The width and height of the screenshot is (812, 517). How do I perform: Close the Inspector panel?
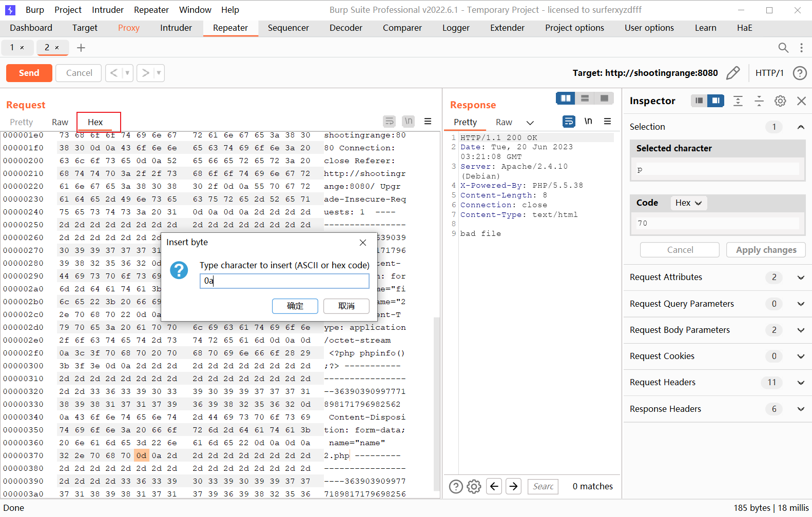801,101
